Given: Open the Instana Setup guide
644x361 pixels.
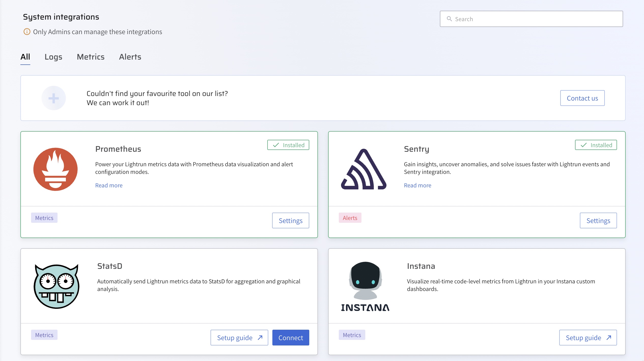Looking at the screenshot, I should [x=588, y=338].
